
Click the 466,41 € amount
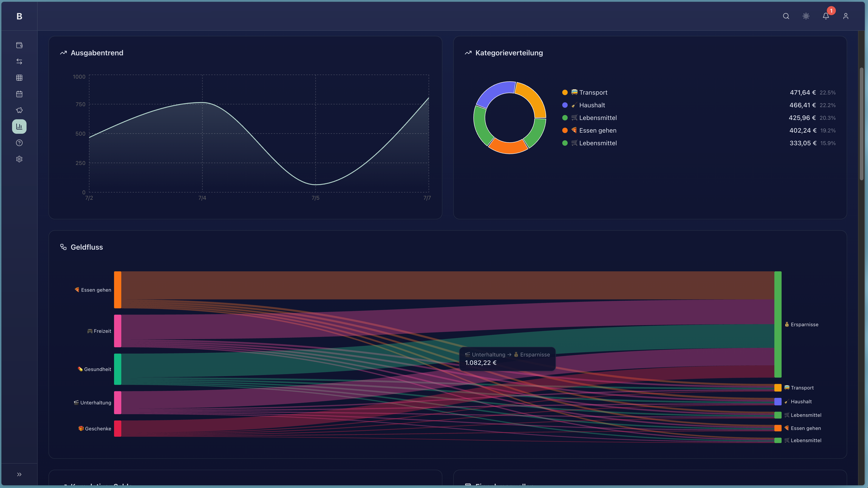pyautogui.click(x=803, y=105)
